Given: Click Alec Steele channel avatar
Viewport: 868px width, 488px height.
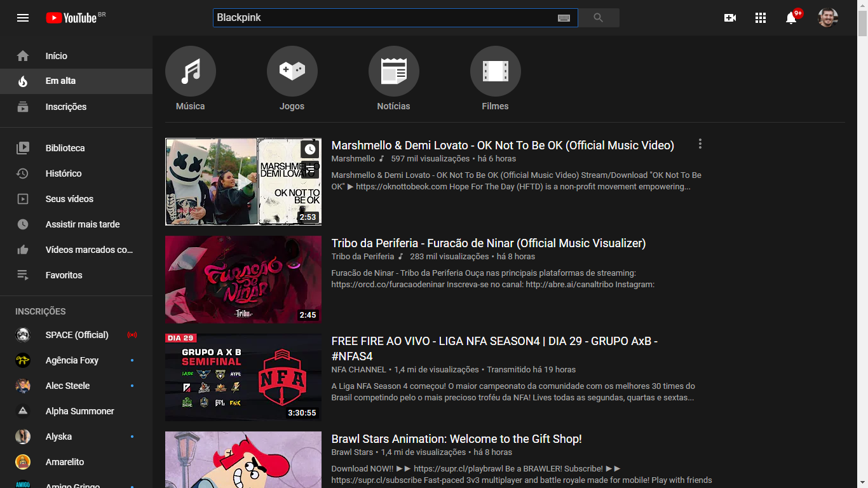Looking at the screenshot, I should click(23, 386).
